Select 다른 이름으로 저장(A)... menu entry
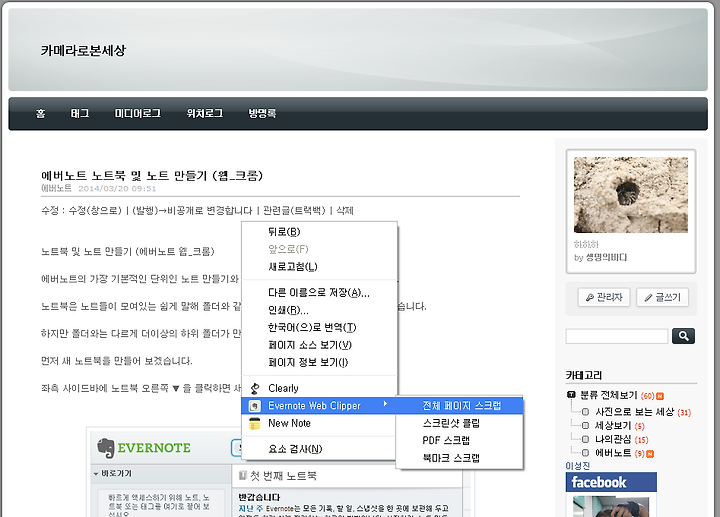Screen dimensions: 720x517 tap(319, 292)
